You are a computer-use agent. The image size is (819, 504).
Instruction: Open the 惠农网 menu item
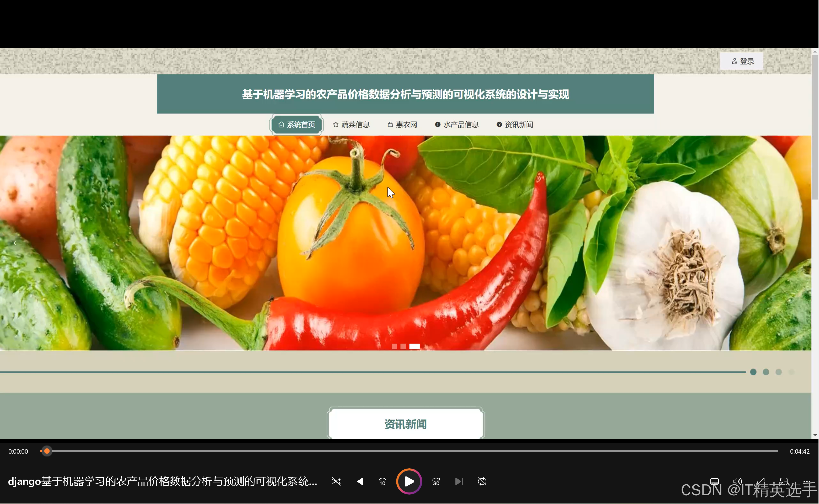[402, 125]
